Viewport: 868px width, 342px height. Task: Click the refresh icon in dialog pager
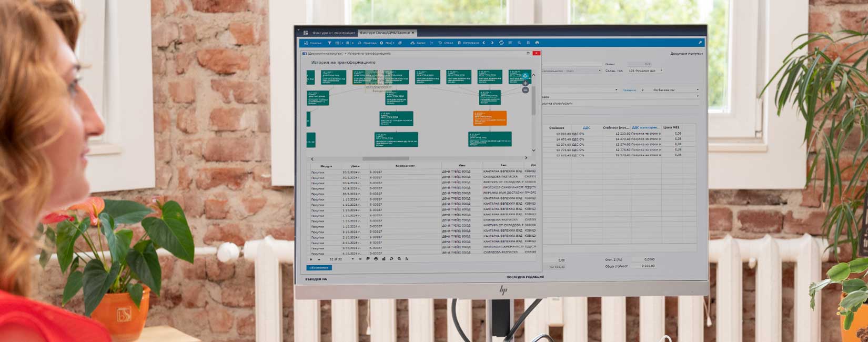[391, 259]
